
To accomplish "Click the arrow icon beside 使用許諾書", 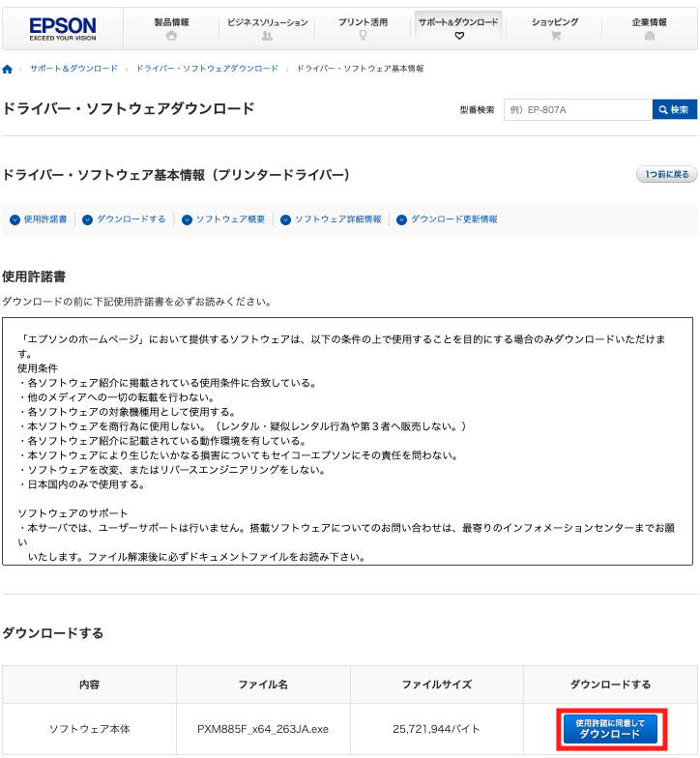I will (x=15, y=220).
